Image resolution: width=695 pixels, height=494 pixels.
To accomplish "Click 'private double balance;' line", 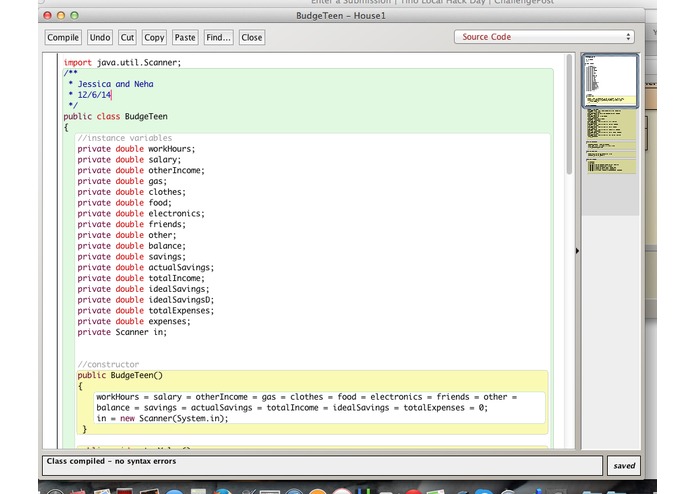I will coord(132,246).
